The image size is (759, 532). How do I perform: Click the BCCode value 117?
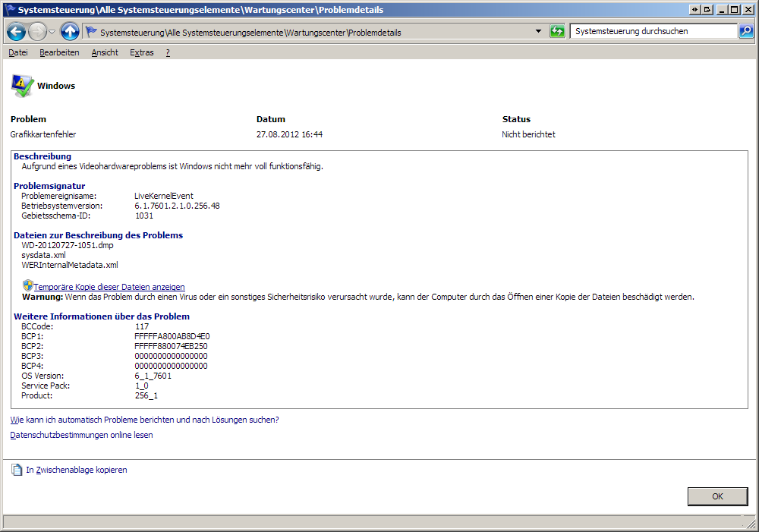point(142,326)
